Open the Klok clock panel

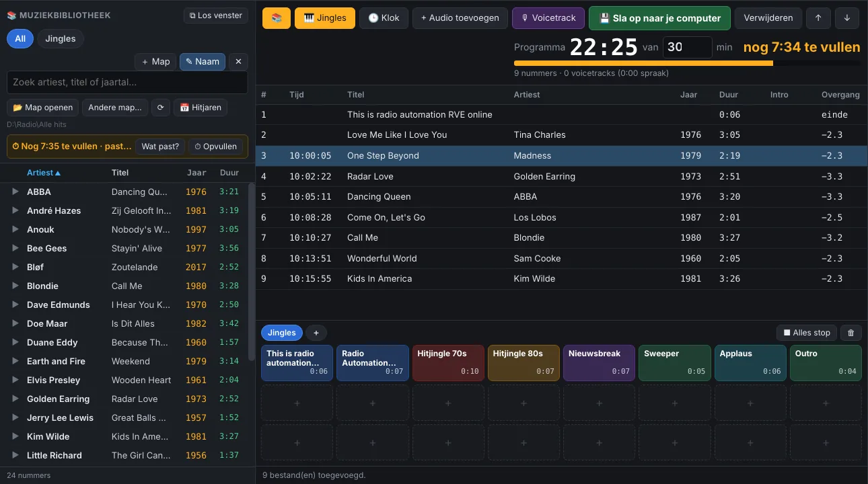tap(384, 18)
